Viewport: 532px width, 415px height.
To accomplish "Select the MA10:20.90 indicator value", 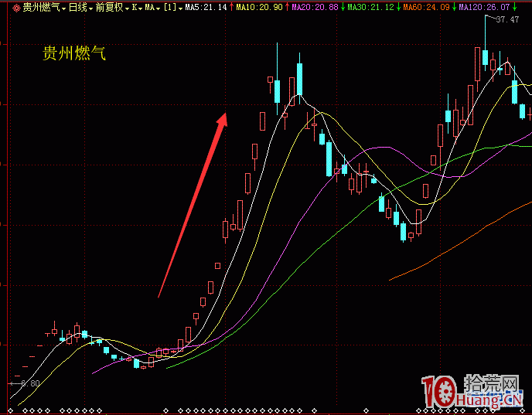I will [259, 7].
